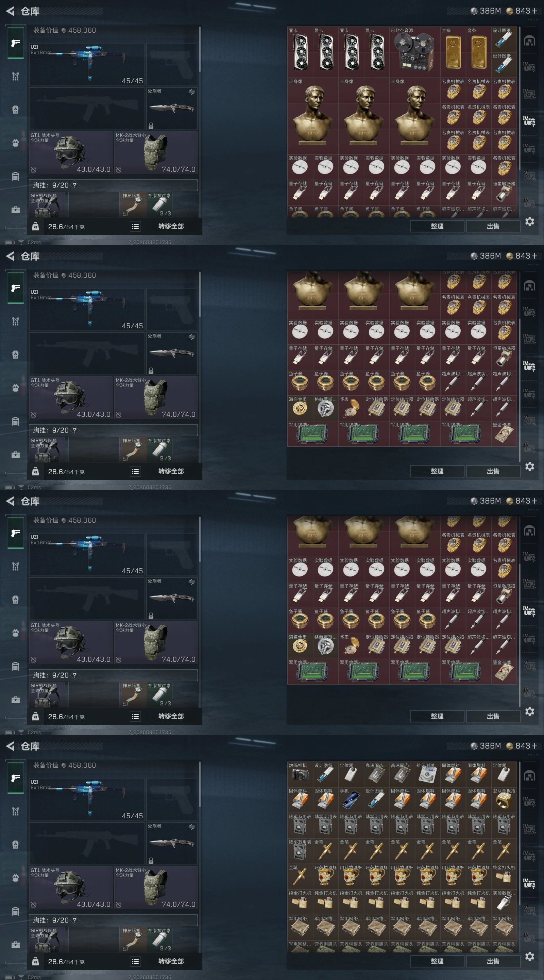The height and width of the screenshot is (980, 544).
Task: Switch to the weapon category tab in top panel
Action: pyautogui.click(x=16, y=43)
